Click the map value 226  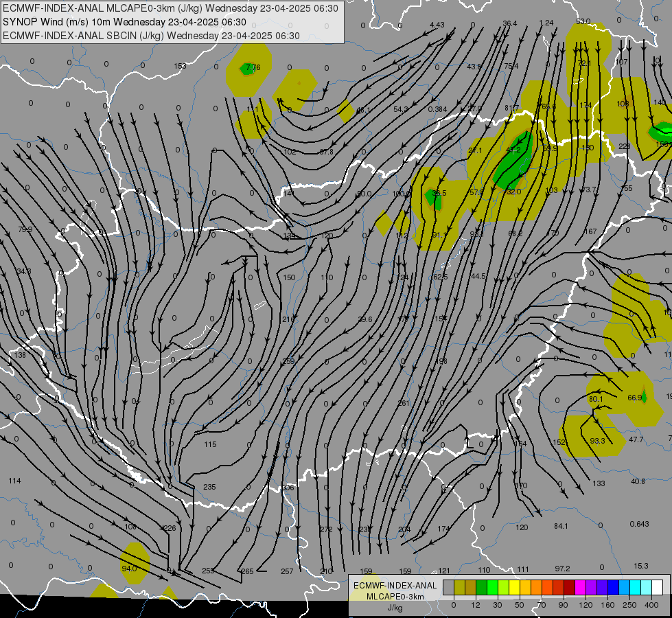coord(170,528)
